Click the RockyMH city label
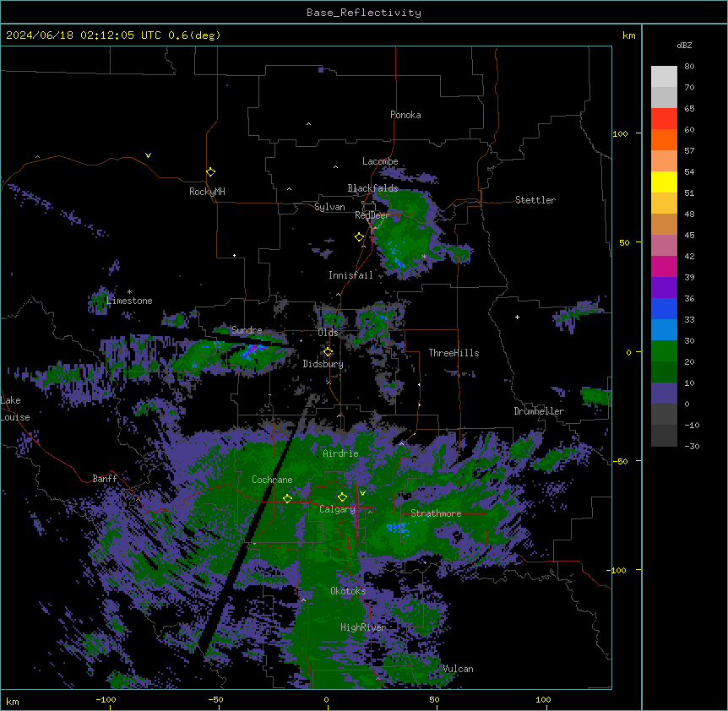 click(x=207, y=192)
